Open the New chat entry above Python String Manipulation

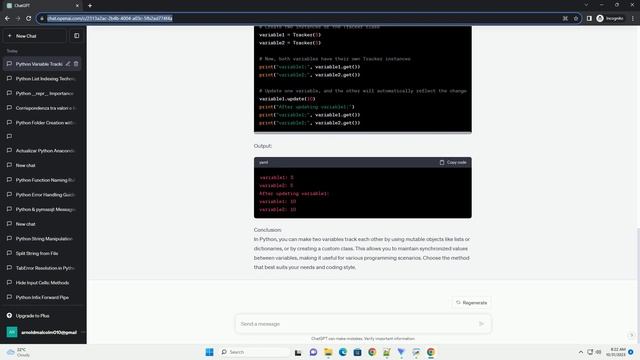tap(42, 224)
